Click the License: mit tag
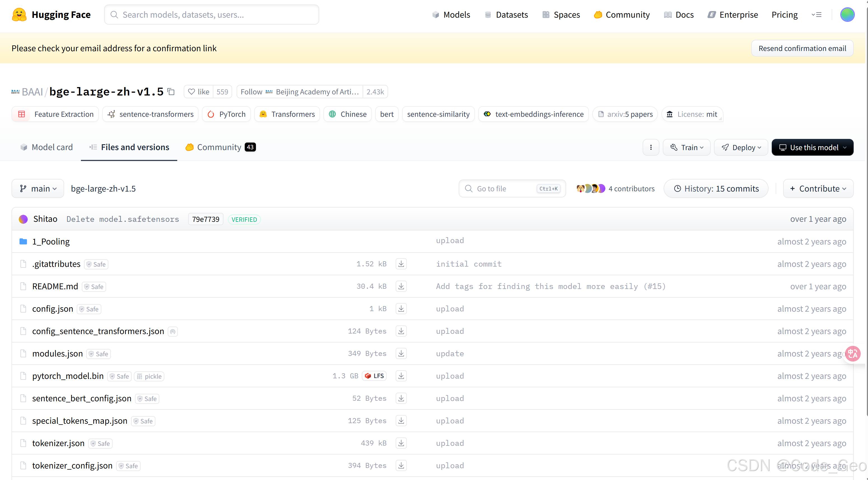868x480 pixels. click(692, 114)
